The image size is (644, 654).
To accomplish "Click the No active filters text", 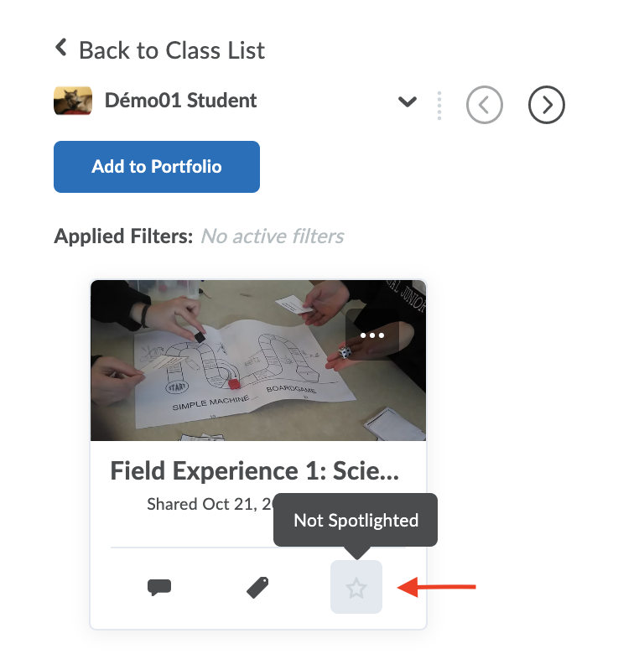I will tap(273, 236).
